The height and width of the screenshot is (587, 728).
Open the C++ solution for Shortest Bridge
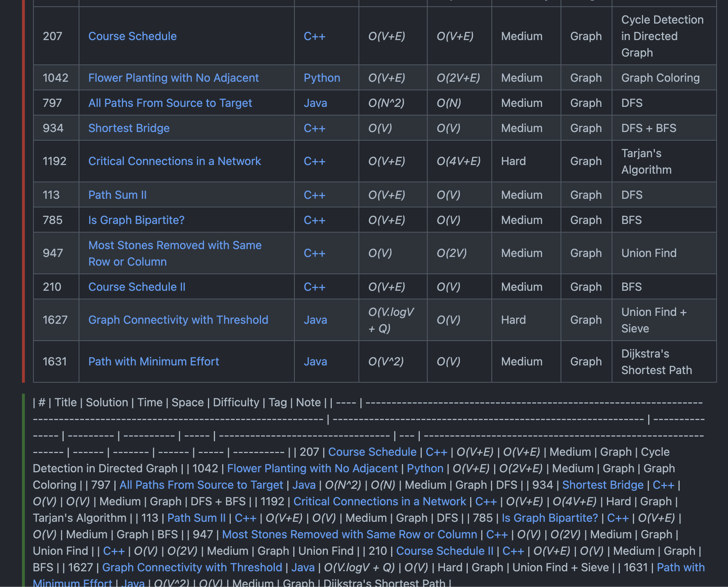tap(314, 128)
